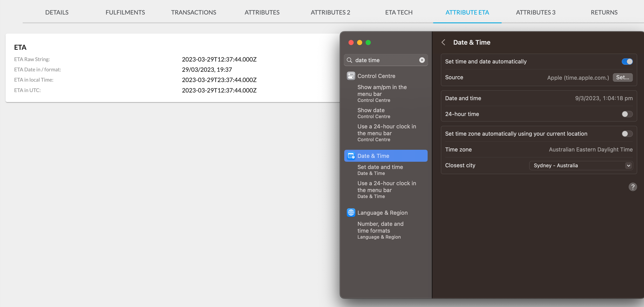Go back using the chevron arrow
644x307 pixels.
(443, 43)
